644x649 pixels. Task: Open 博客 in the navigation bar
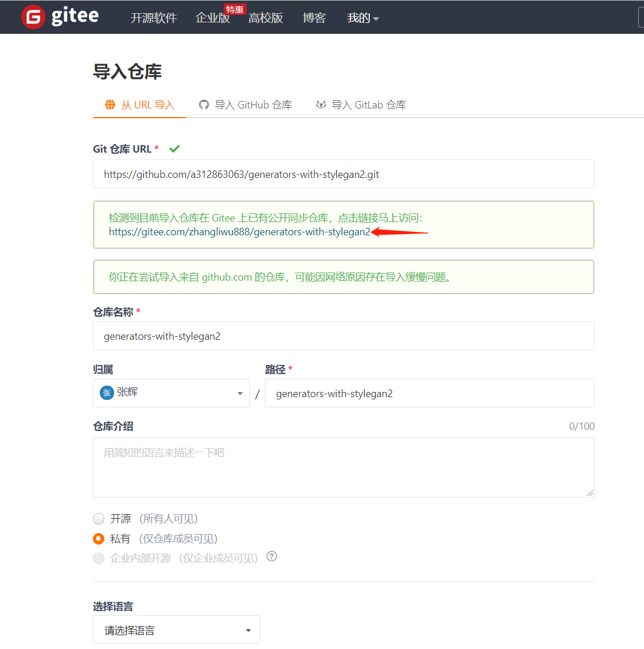coord(314,18)
